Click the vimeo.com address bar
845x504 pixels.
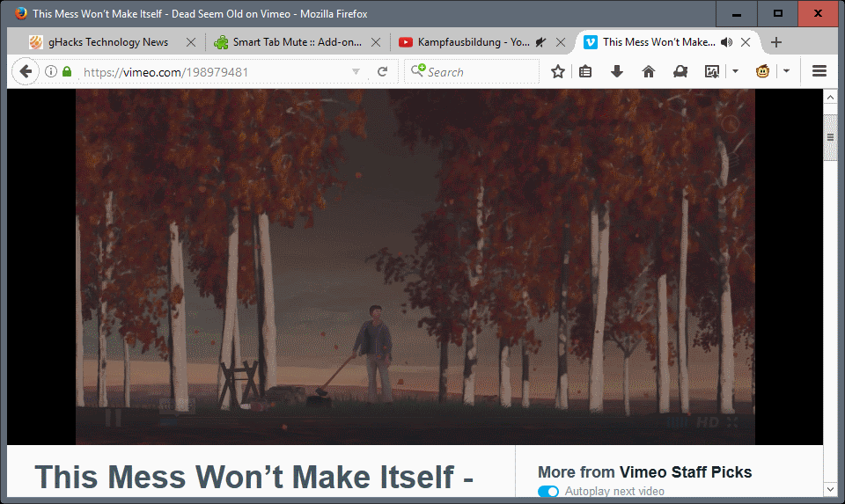(x=216, y=71)
